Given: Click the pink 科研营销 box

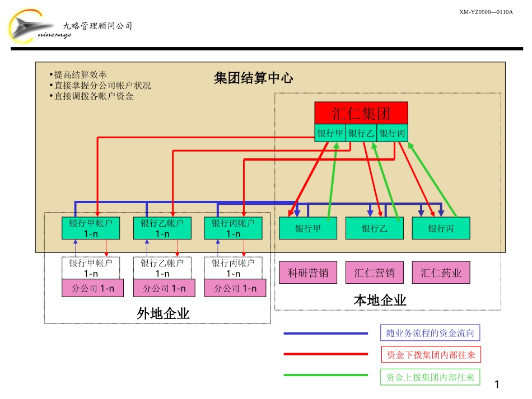Looking at the screenshot, I should pos(308,272).
